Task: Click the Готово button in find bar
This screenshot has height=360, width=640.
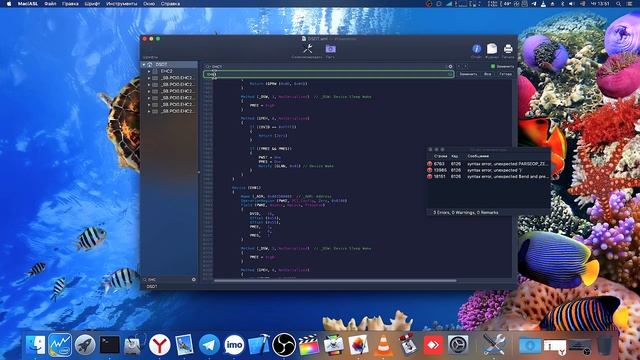Action: point(505,74)
